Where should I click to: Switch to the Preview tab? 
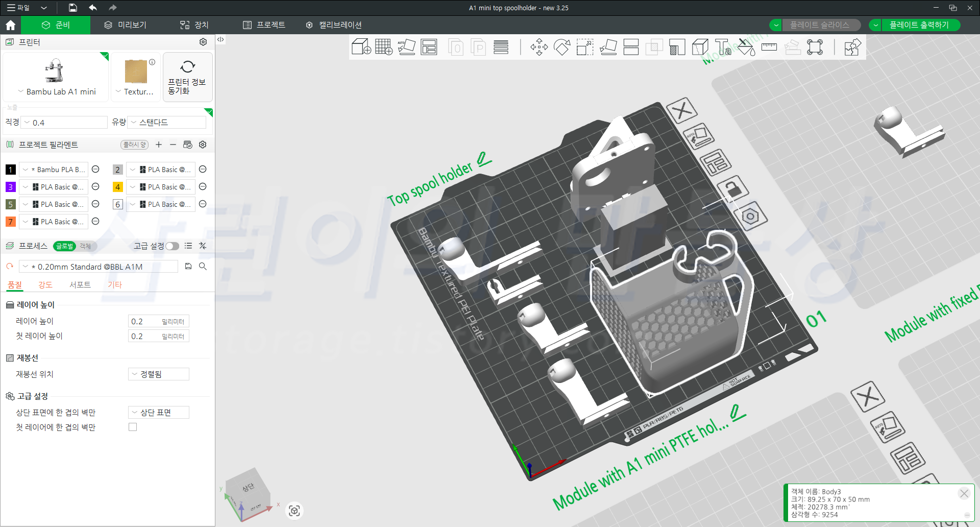(125, 25)
